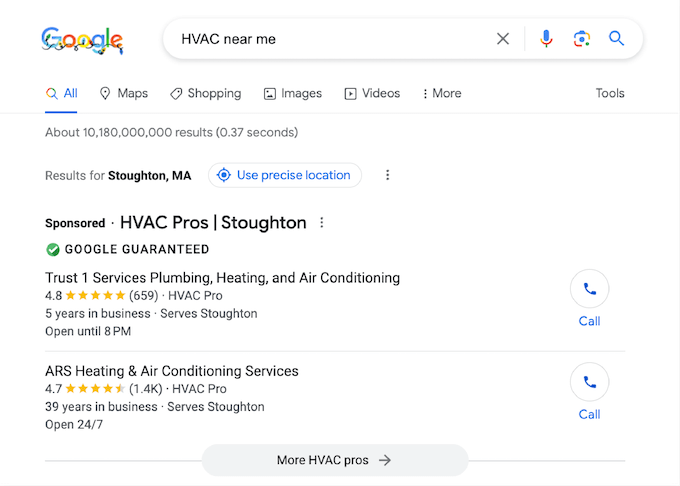Open Google Lens image search
680x486 pixels.
pos(581,39)
